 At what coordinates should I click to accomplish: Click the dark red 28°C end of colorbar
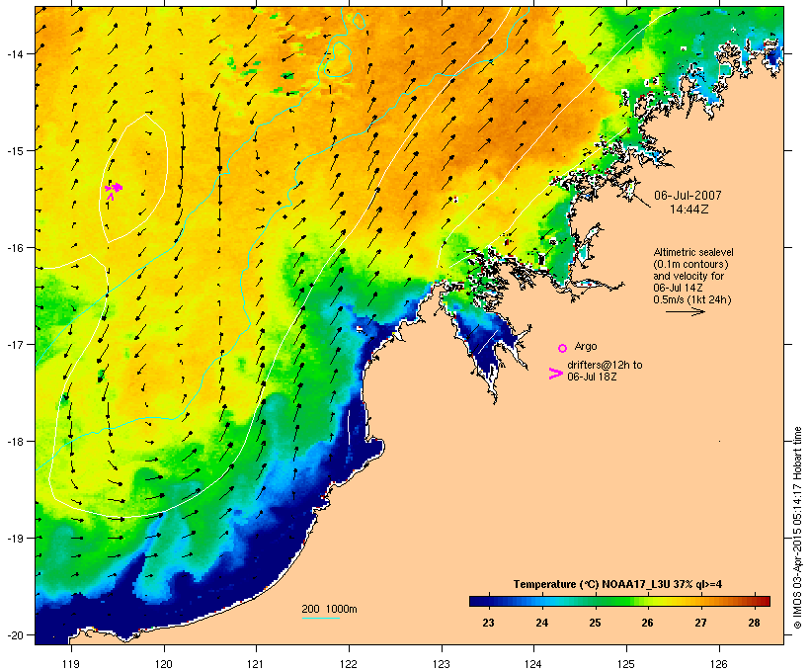pos(763,601)
